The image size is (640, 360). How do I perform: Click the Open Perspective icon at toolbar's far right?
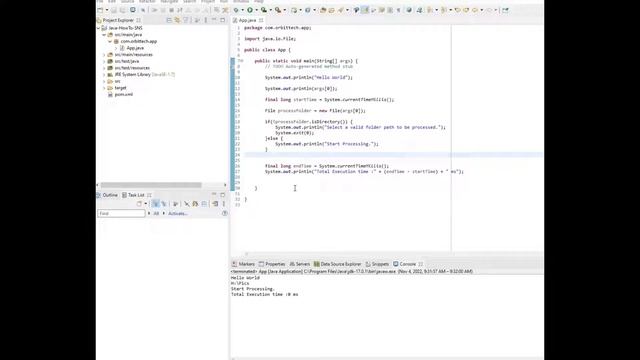coord(506,10)
